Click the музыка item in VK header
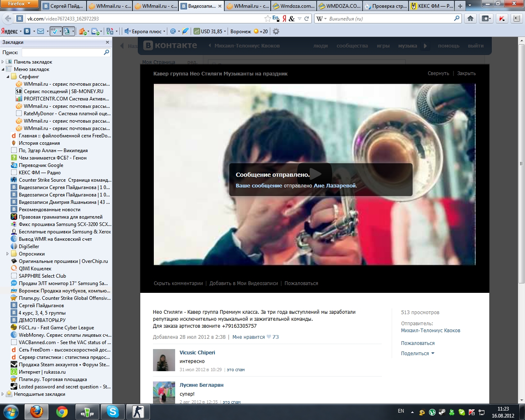 (x=407, y=46)
